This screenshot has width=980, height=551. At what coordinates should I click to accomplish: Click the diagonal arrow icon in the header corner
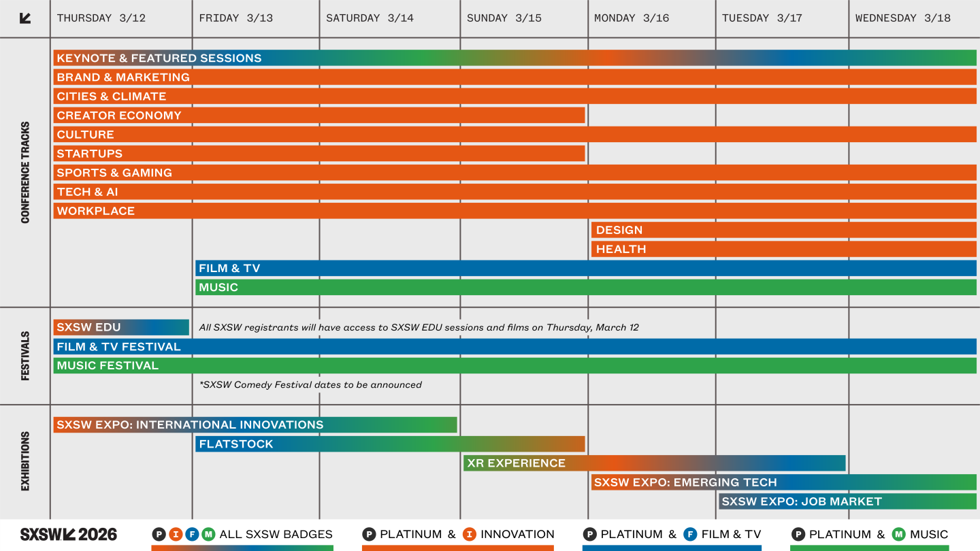[x=25, y=18]
